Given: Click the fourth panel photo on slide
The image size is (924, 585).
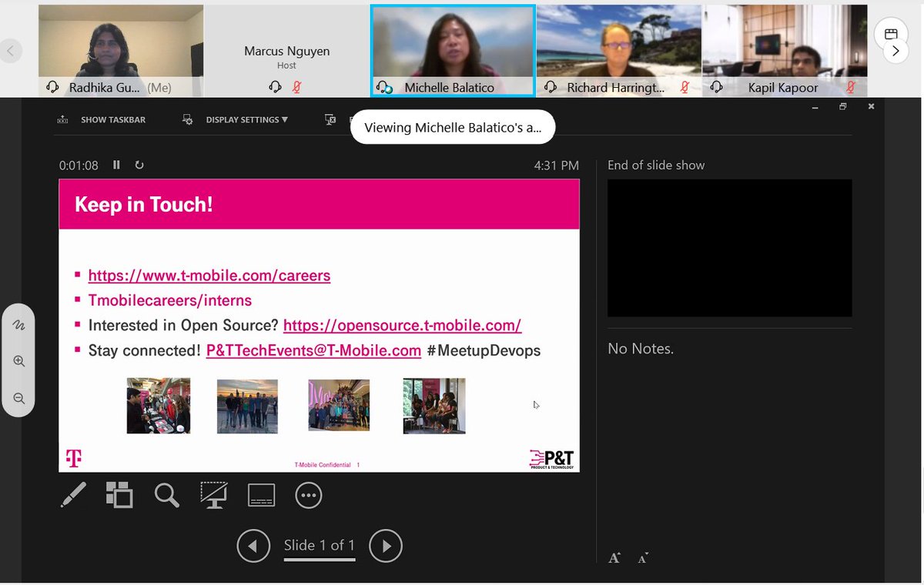Looking at the screenshot, I should coord(434,406).
